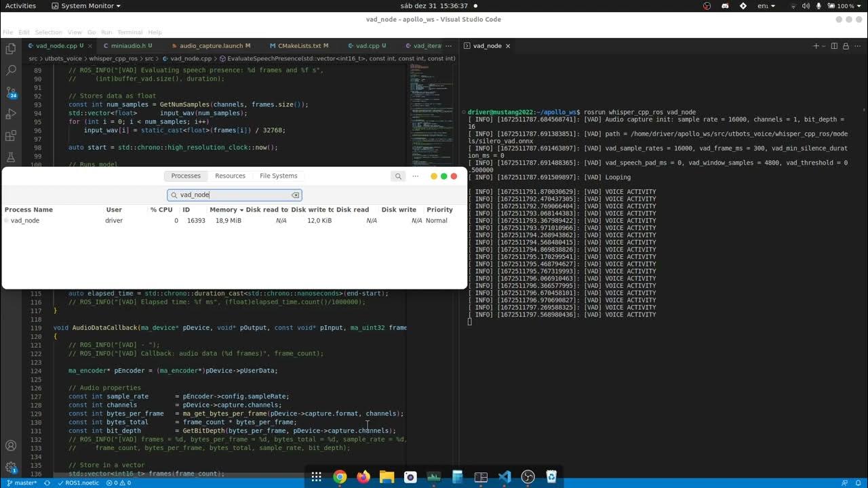Click Activities in the top bar

[20, 5]
